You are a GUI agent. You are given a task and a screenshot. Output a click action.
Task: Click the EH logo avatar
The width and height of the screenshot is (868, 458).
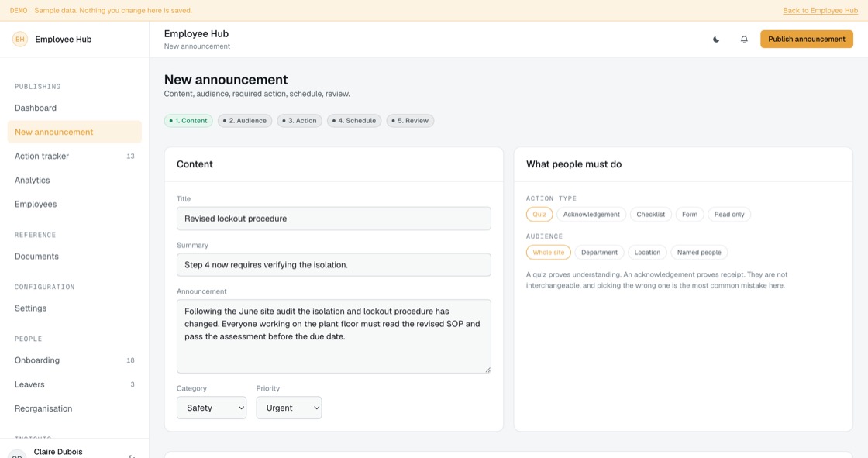(x=20, y=40)
